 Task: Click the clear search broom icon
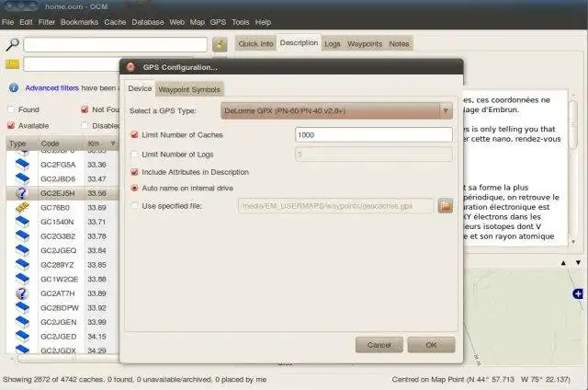(x=220, y=44)
